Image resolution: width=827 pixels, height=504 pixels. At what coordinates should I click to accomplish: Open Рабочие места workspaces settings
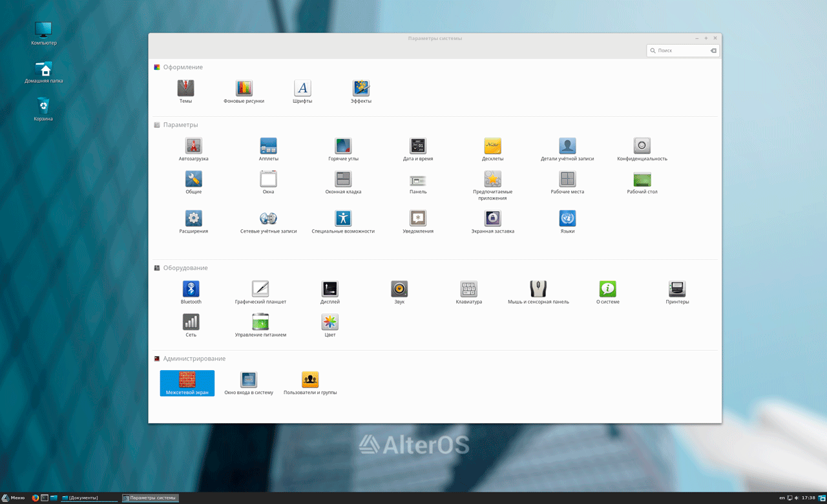tap(567, 182)
